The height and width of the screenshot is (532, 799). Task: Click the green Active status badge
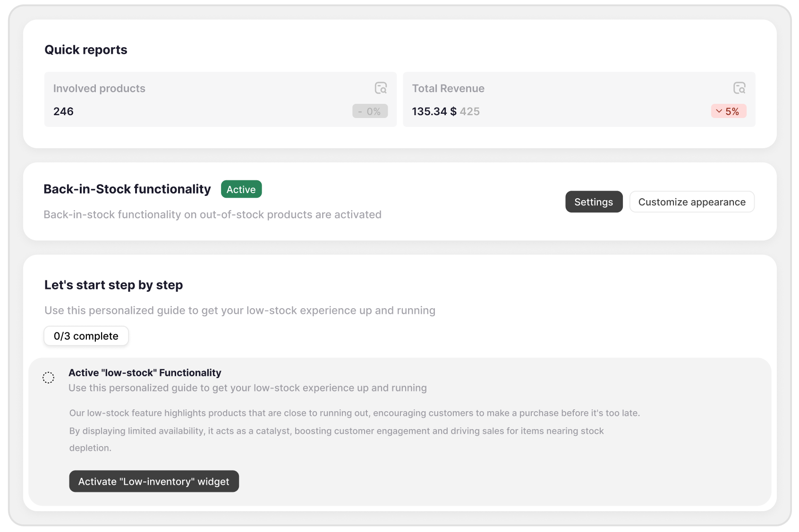(x=241, y=189)
